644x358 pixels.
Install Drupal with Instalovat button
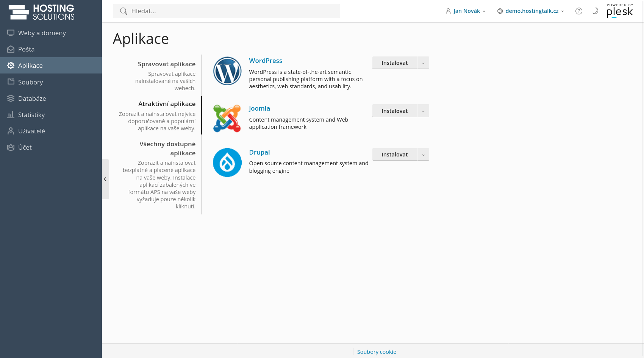point(394,155)
